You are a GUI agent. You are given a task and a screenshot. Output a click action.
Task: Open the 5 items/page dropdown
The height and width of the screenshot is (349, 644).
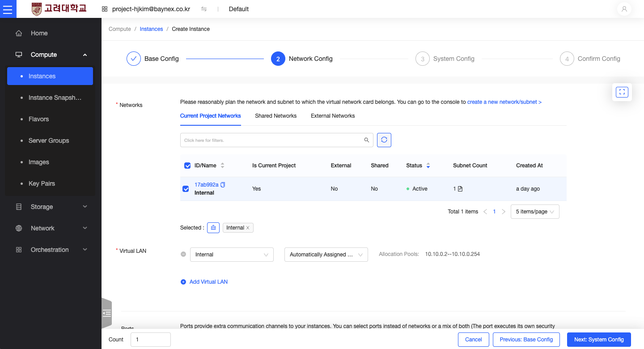(x=535, y=212)
